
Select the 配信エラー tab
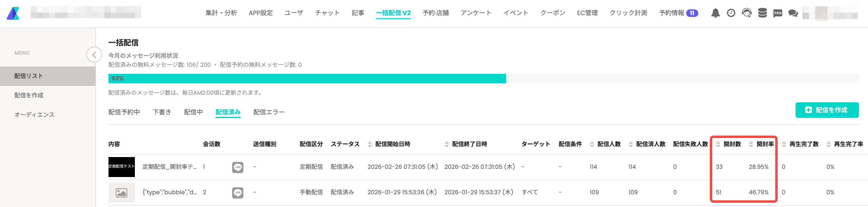coord(269,112)
